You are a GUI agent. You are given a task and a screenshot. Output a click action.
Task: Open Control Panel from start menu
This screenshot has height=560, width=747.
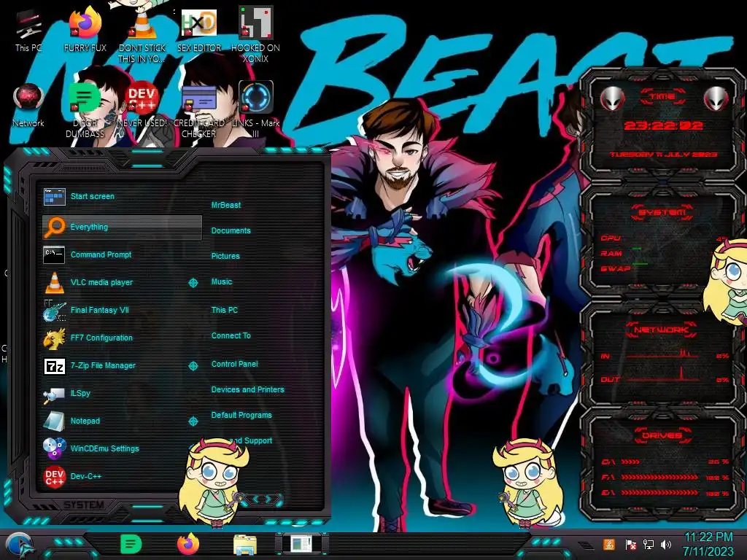click(234, 364)
